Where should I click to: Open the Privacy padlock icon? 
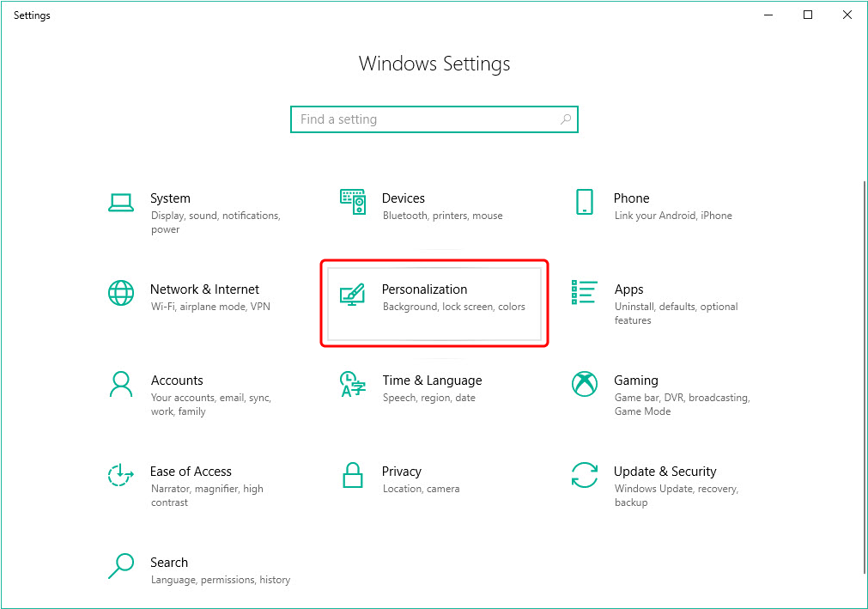353,475
